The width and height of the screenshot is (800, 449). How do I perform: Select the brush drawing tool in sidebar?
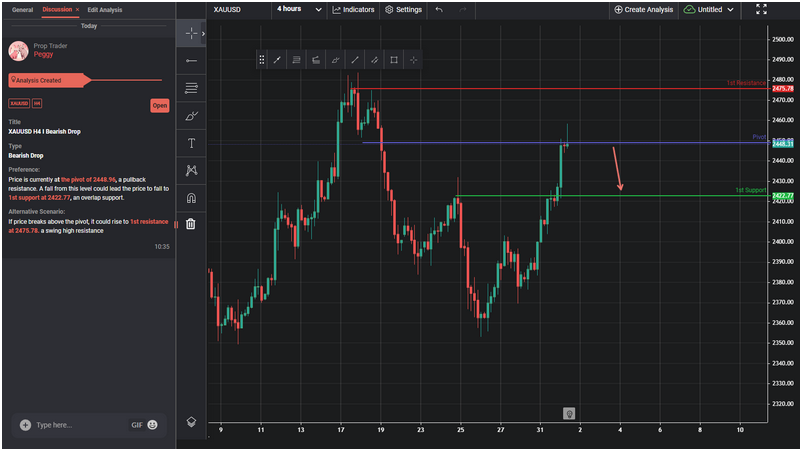(x=191, y=116)
